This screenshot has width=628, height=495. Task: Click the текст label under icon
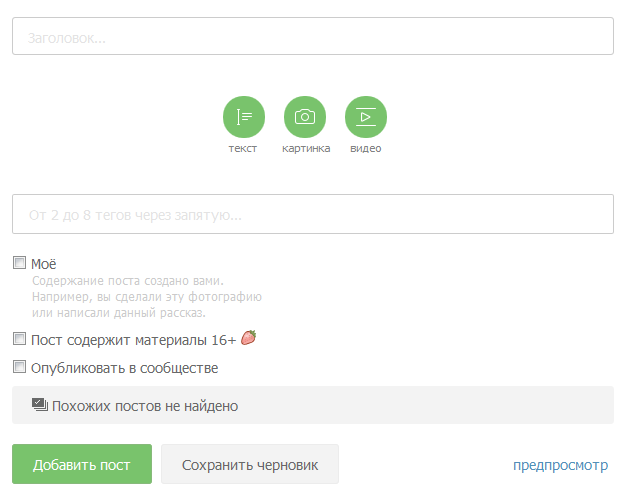pyautogui.click(x=243, y=148)
